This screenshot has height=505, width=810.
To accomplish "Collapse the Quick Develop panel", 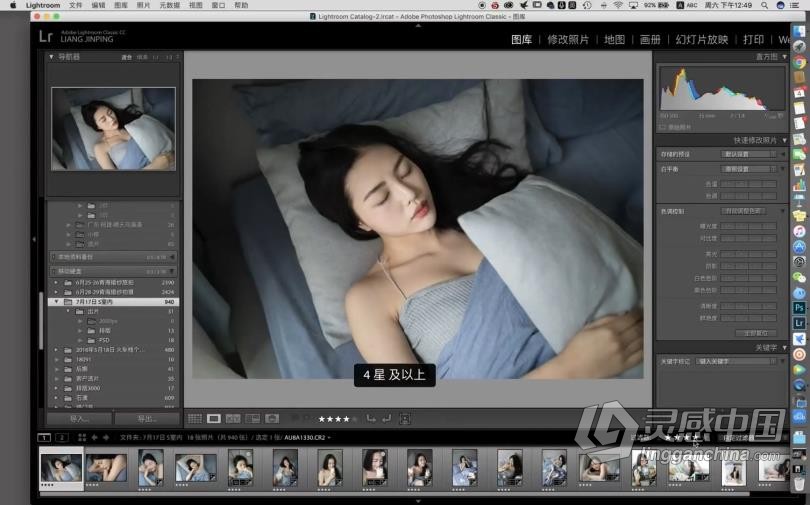I will click(x=785, y=140).
